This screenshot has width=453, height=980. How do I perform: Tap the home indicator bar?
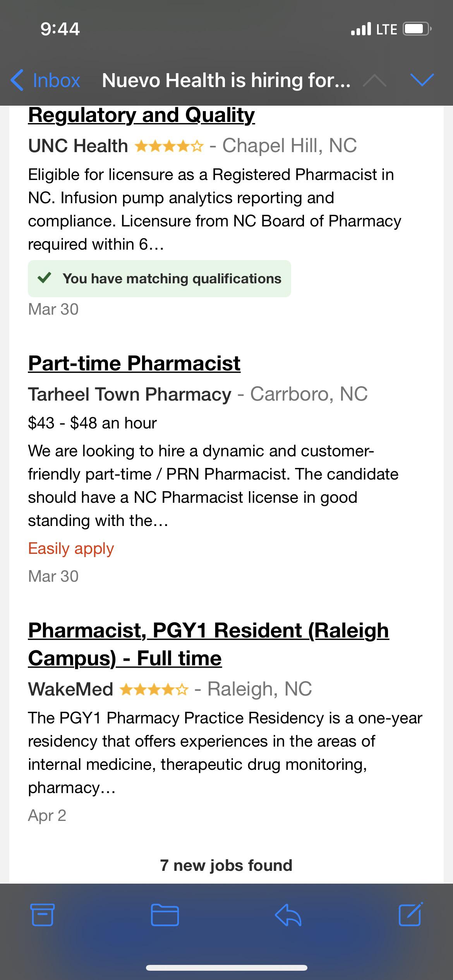pyautogui.click(x=226, y=968)
